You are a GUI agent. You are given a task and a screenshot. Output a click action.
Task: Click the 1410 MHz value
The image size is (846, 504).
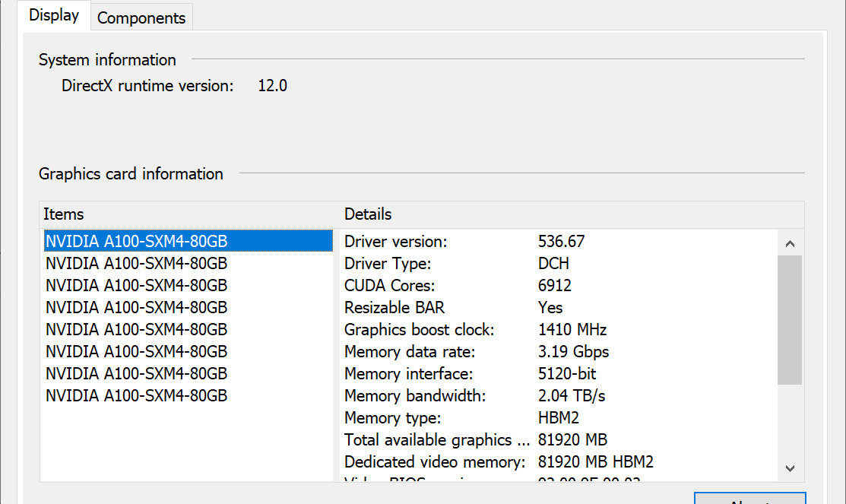pyautogui.click(x=572, y=330)
